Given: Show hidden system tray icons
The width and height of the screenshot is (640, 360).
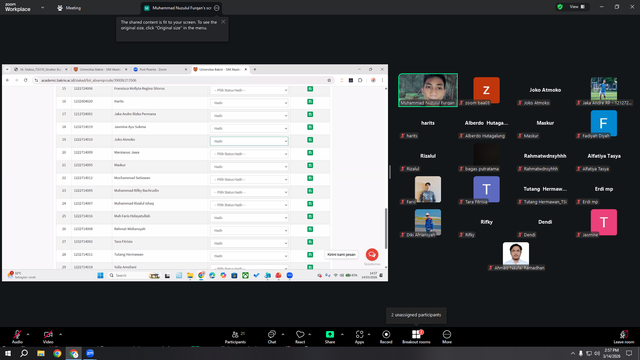Looking at the screenshot, I should [573, 353].
